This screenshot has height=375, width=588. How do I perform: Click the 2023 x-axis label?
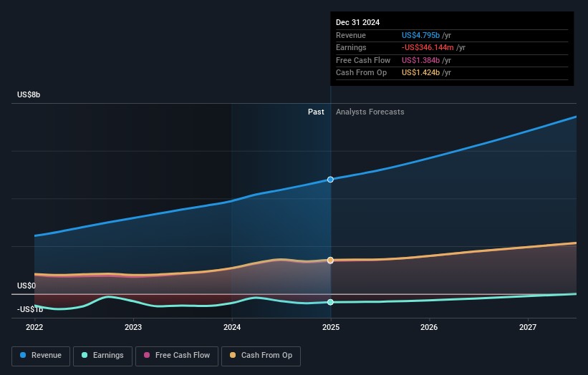pos(133,328)
